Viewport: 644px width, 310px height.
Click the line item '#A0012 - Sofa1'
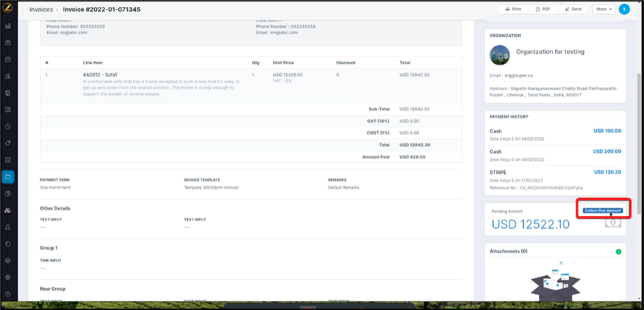point(100,74)
